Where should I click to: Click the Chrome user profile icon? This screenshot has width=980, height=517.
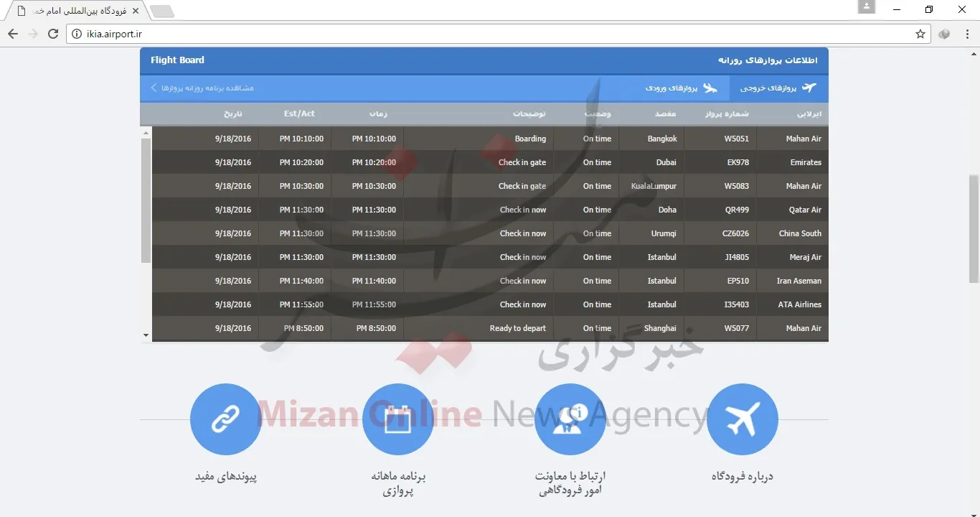[x=867, y=7]
